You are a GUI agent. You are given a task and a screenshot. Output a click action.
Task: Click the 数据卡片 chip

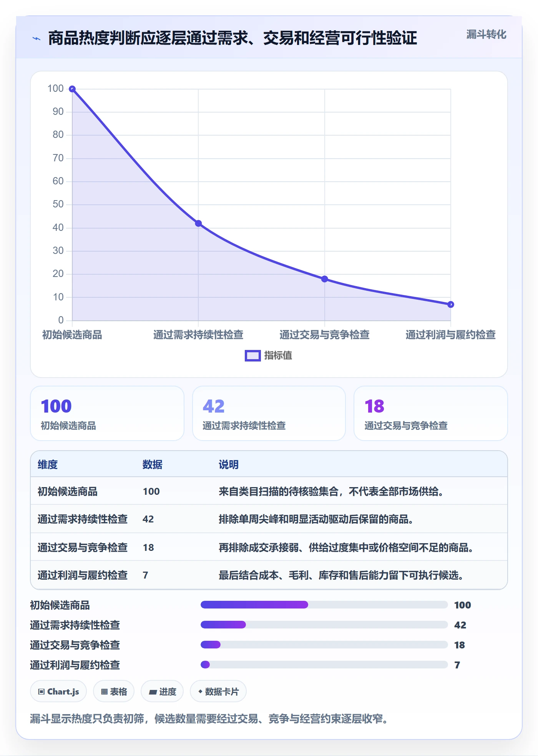coord(218,692)
